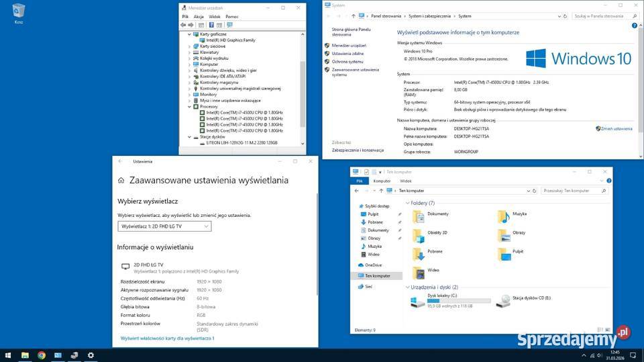Expand the Monitory node

click(x=189, y=95)
